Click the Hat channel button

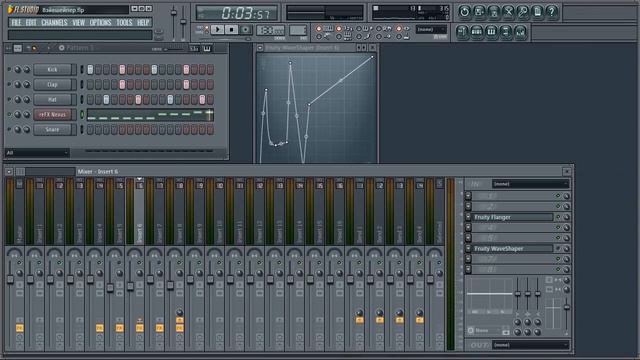(x=53, y=100)
